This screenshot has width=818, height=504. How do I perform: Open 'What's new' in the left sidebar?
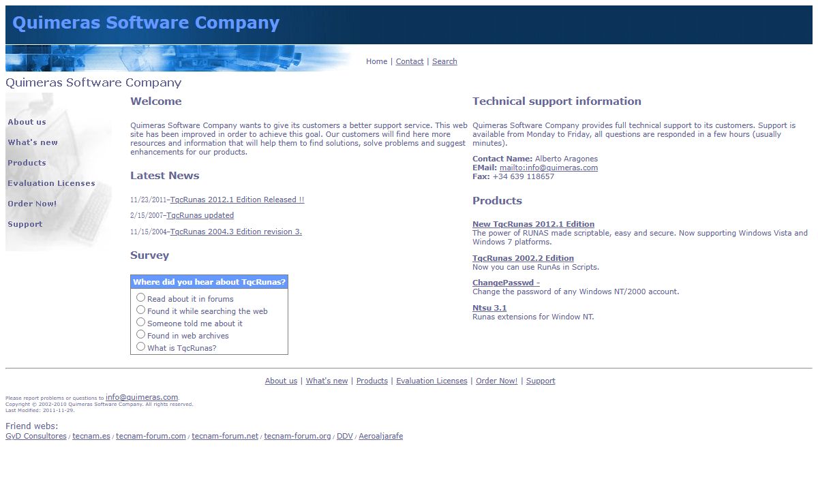tap(33, 142)
